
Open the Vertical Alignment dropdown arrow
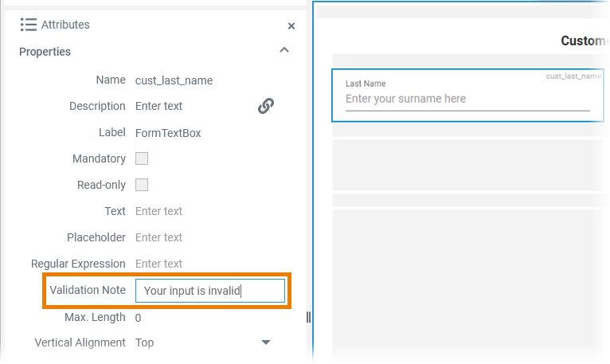(266, 342)
